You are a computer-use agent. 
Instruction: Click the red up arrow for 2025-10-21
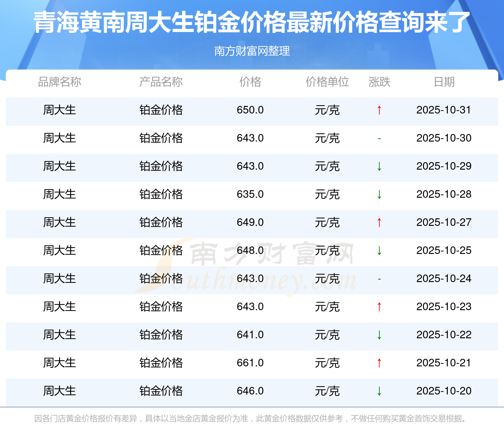(379, 363)
